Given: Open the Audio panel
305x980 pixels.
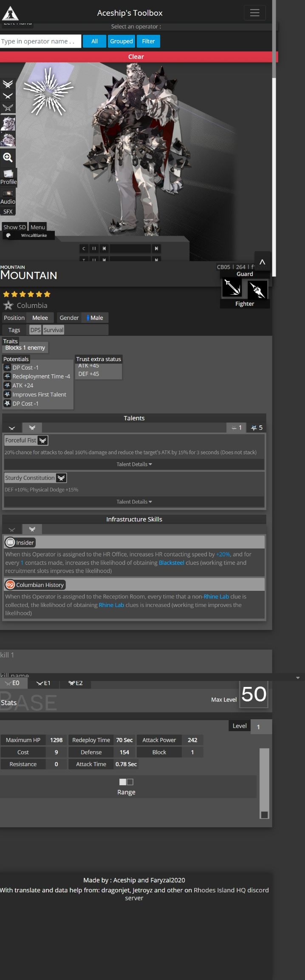Looking at the screenshot, I should (x=8, y=197).
